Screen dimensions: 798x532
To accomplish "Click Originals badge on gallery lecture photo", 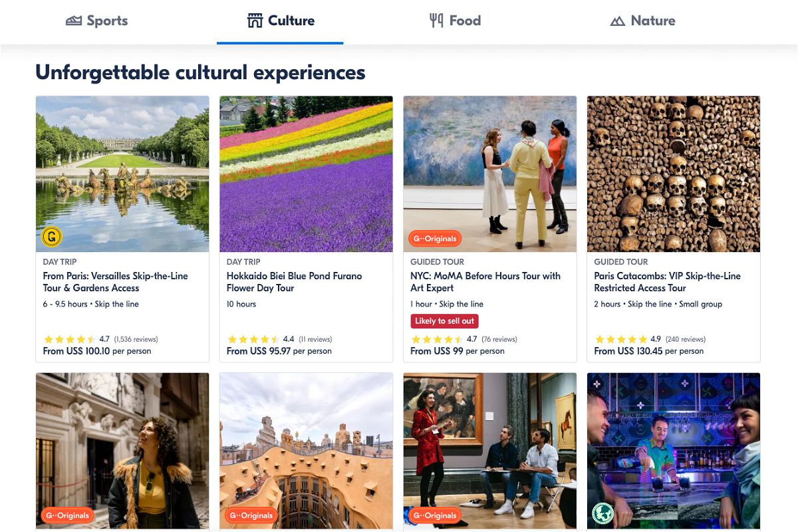I will pos(435,515).
